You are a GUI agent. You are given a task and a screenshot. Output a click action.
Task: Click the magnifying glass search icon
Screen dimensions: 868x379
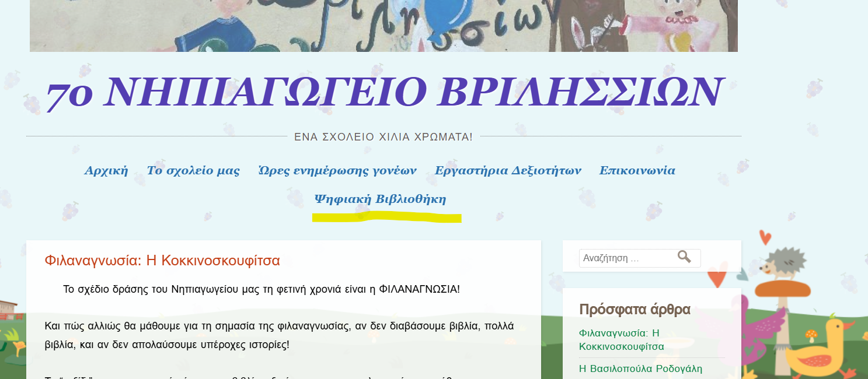click(684, 257)
